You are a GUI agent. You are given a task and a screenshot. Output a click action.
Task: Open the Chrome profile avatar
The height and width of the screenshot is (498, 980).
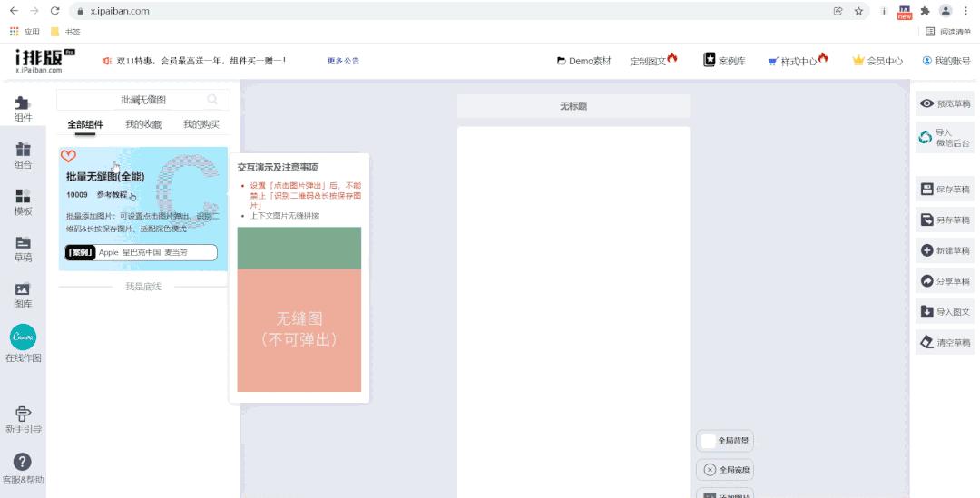(946, 11)
